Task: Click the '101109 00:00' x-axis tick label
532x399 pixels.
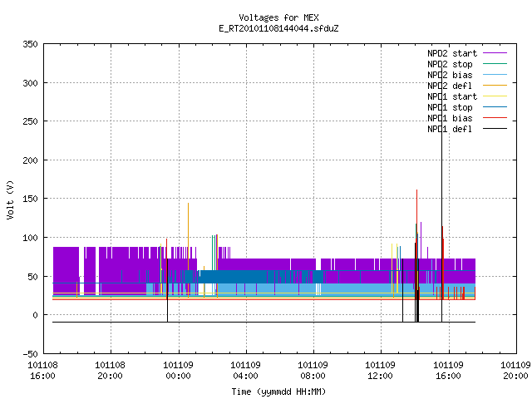Action: 178,371
